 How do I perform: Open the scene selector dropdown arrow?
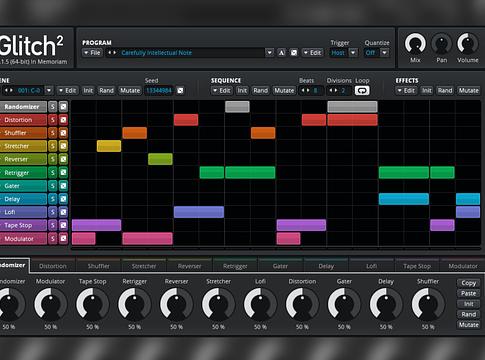[49, 90]
